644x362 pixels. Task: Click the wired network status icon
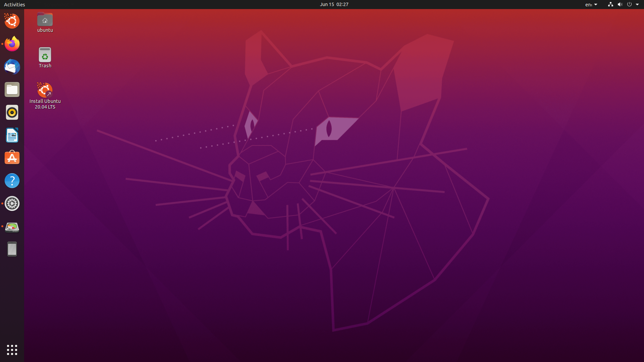click(610, 4)
